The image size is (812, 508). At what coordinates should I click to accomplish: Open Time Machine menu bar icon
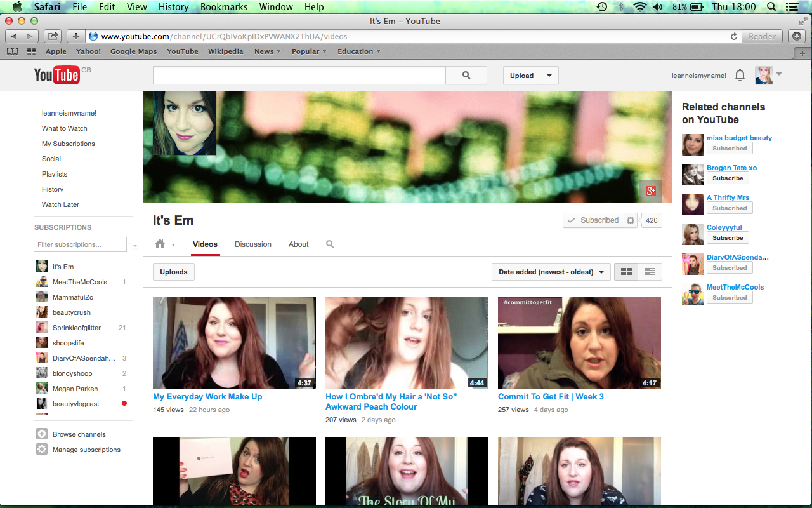coord(602,7)
